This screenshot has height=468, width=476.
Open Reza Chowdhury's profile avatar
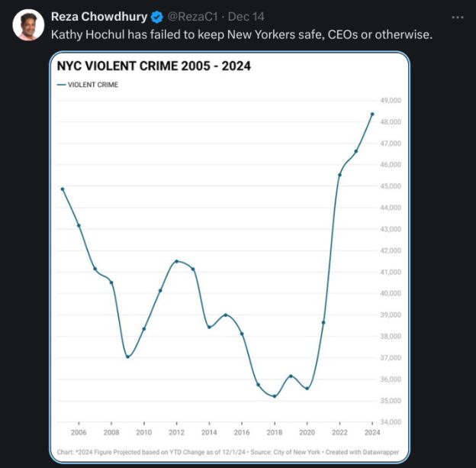point(28,25)
